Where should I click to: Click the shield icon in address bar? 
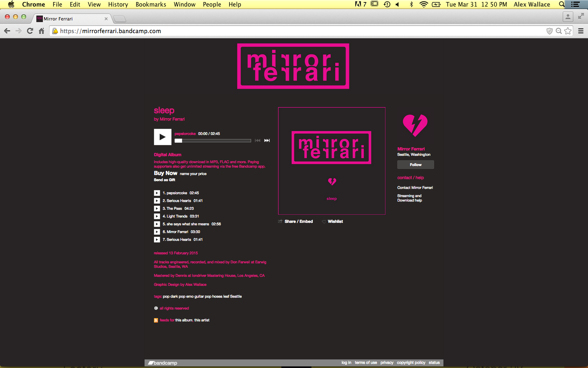coord(550,31)
